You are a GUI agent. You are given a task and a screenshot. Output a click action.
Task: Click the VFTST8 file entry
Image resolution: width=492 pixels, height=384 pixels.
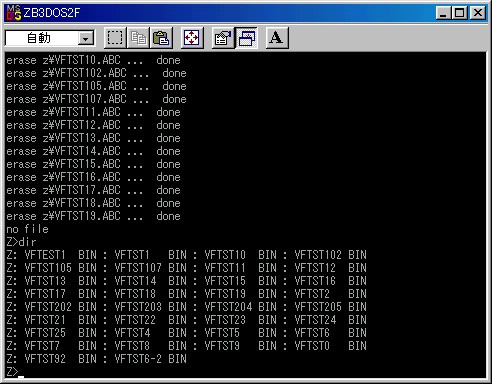132,346
